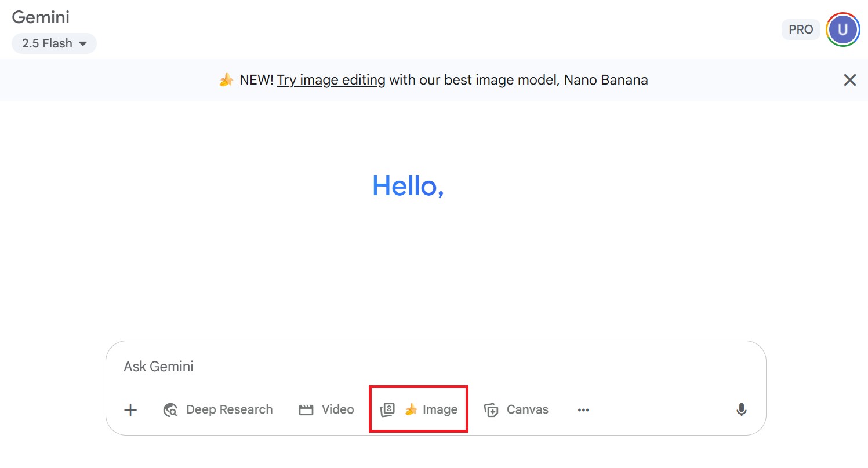Click the banana icon in the banner
The width and height of the screenshot is (868, 468).
click(226, 80)
